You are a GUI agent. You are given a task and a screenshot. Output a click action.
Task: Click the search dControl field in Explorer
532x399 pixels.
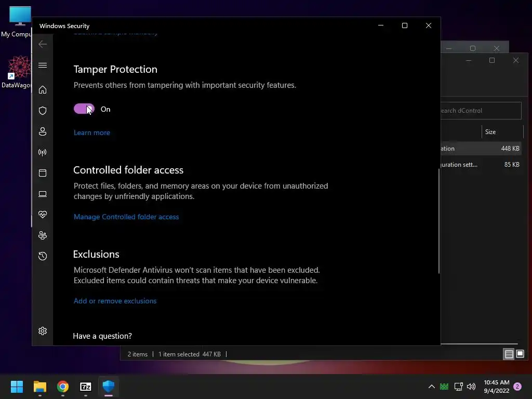tap(481, 111)
